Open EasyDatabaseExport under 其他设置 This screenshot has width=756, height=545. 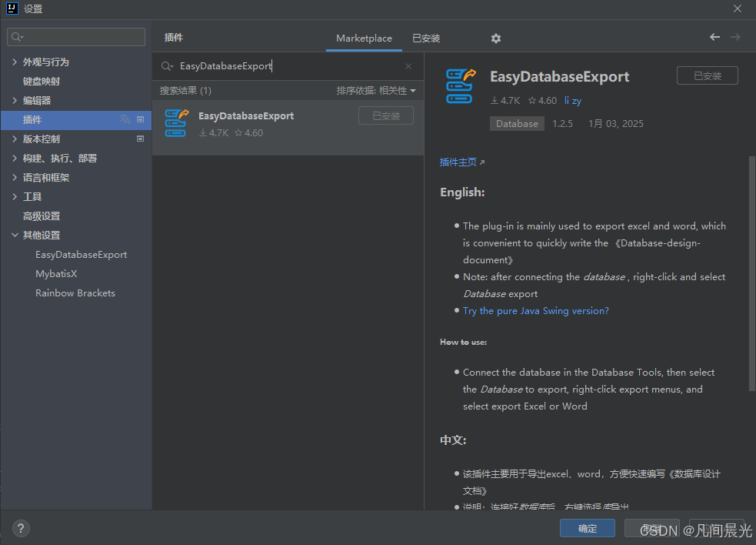point(81,254)
